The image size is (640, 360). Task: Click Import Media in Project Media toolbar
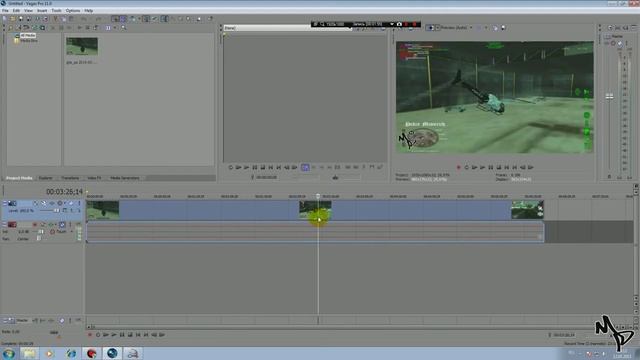click(x=11, y=28)
